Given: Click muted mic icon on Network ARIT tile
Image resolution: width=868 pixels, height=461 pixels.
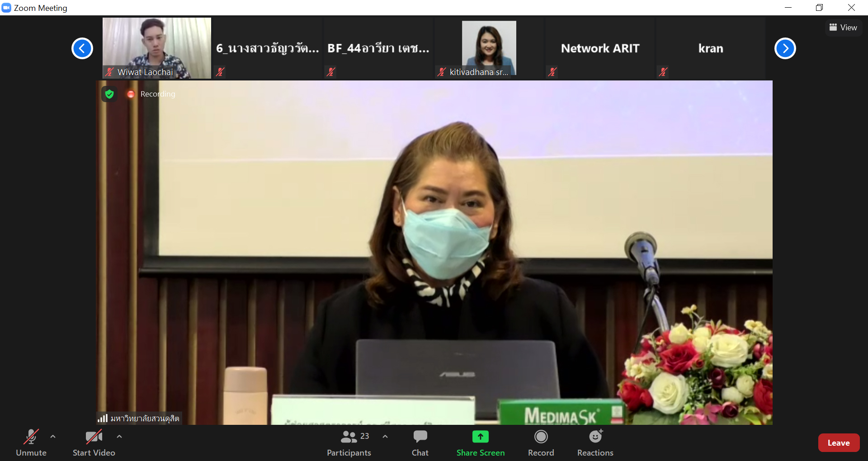Looking at the screenshot, I should click(552, 72).
